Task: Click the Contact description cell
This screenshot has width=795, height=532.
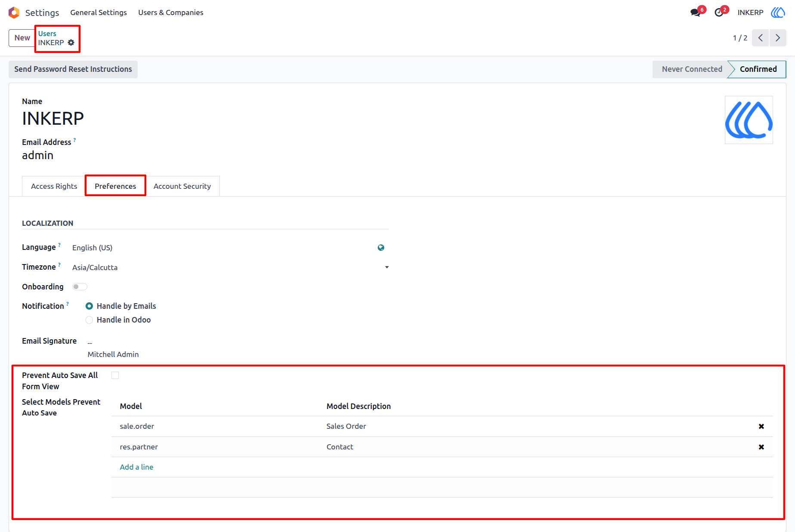Action: tap(340, 447)
